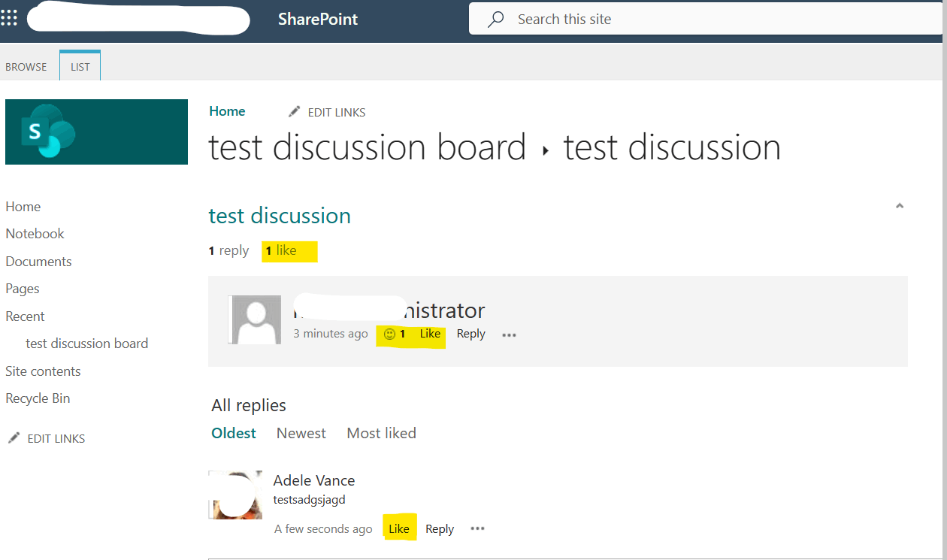Click the SharePoint site logo

(96, 132)
